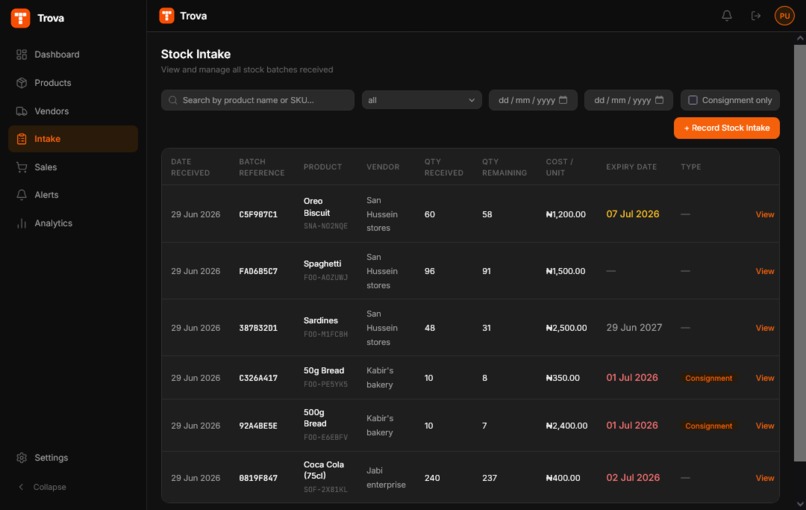Viewport: 806px width, 510px height.
Task: Click the Trova logo in the sidebar
Action: click(x=21, y=18)
